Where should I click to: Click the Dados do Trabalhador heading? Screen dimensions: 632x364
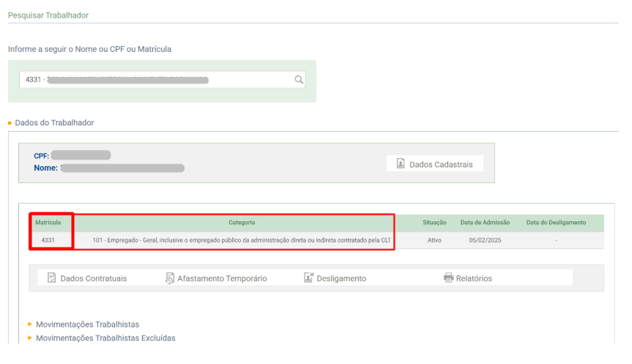click(54, 122)
